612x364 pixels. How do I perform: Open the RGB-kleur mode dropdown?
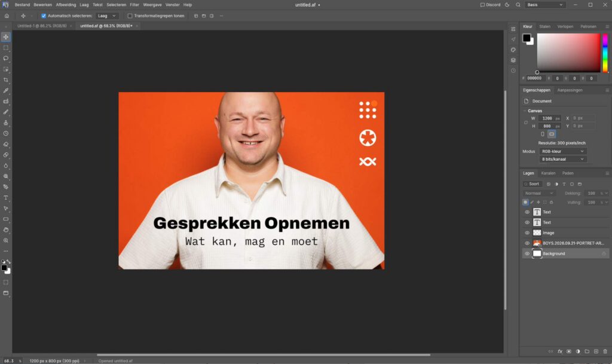563,151
